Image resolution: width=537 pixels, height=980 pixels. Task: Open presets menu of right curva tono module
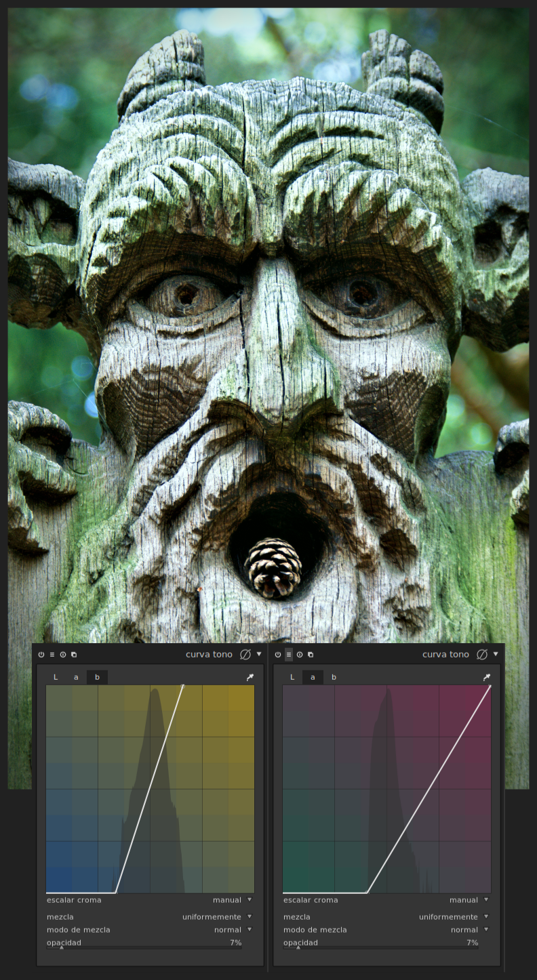coord(289,655)
